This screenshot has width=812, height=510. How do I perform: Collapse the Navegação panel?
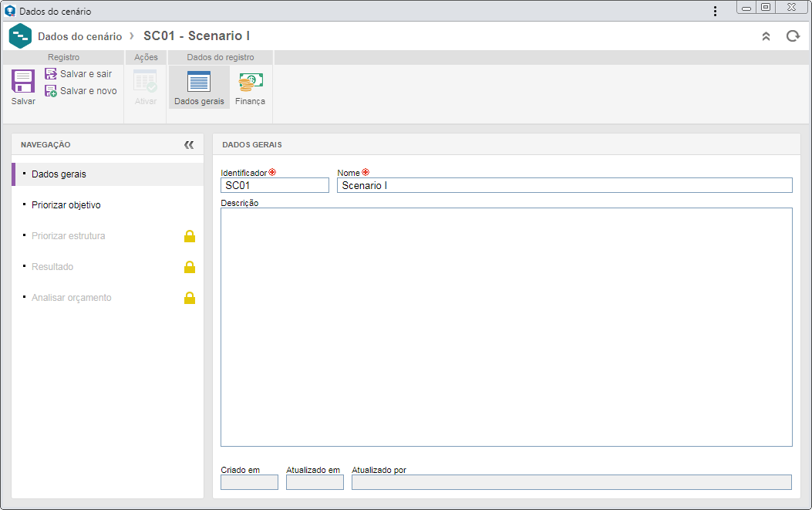click(x=189, y=144)
